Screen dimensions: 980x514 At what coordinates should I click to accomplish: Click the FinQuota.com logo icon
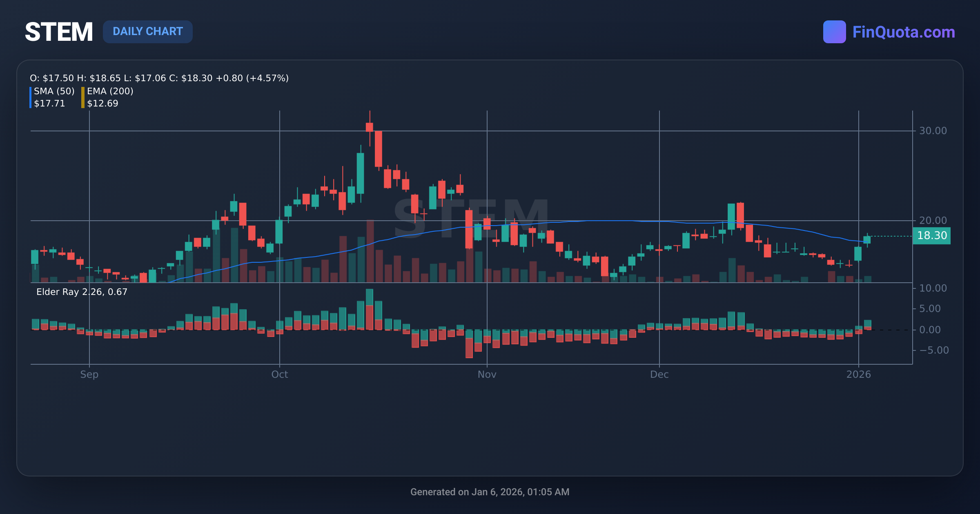pos(834,32)
